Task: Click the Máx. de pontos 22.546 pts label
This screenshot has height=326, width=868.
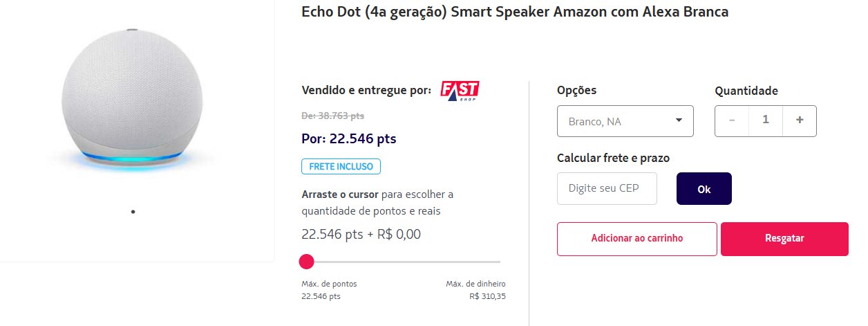Action: tap(330, 290)
